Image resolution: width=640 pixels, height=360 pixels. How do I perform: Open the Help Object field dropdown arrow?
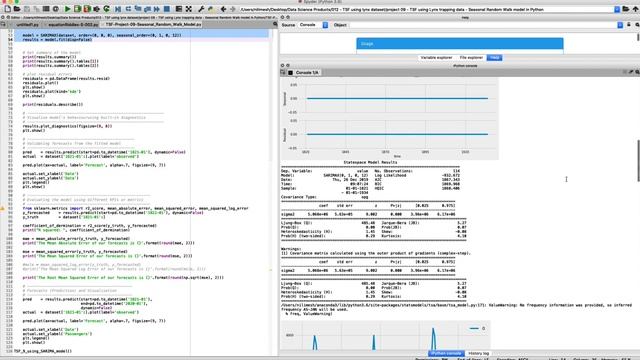point(620,25)
